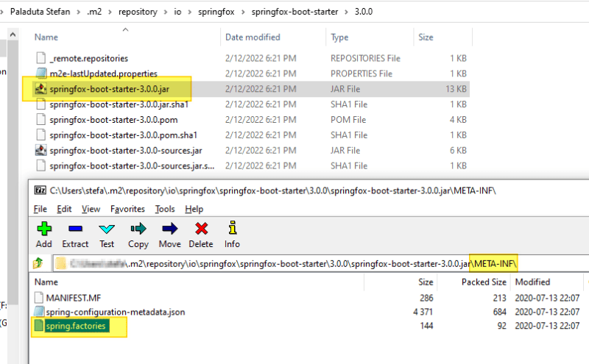The height and width of the screenshot is (364, 589).
Task: Click the 286 size of MANIFEST.MF
Action: click(x=426, y=298)
